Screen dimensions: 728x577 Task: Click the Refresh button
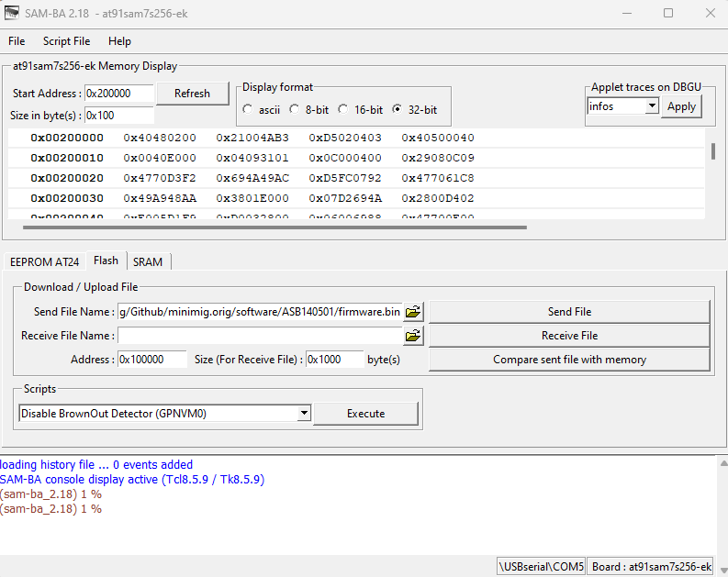[x=192, y=94]
